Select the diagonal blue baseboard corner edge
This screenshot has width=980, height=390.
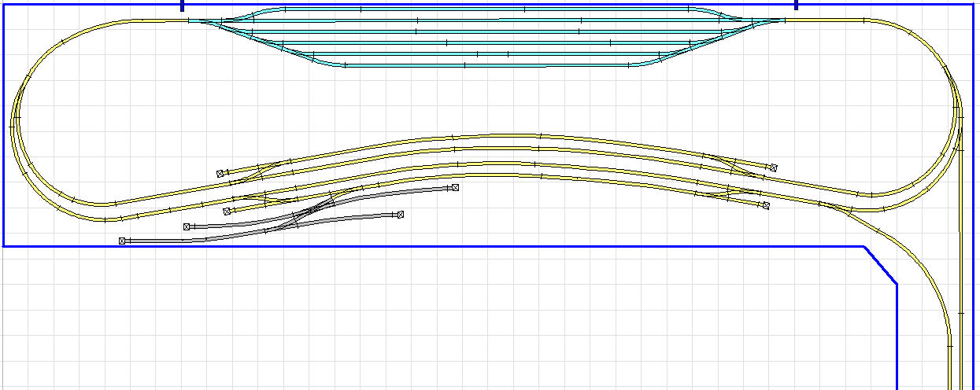point(881,265)
